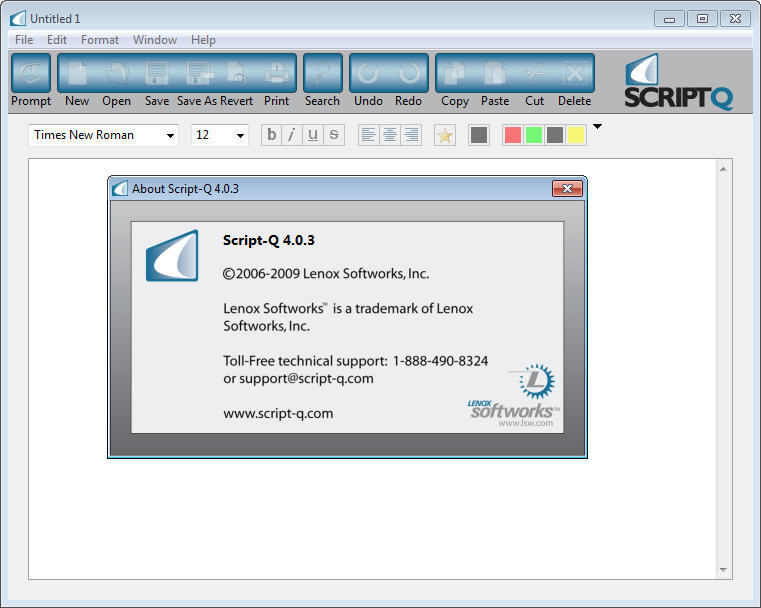Toggle underline formatting
The width and height of the screenshot is (761, 608).
tap(313, 135)
